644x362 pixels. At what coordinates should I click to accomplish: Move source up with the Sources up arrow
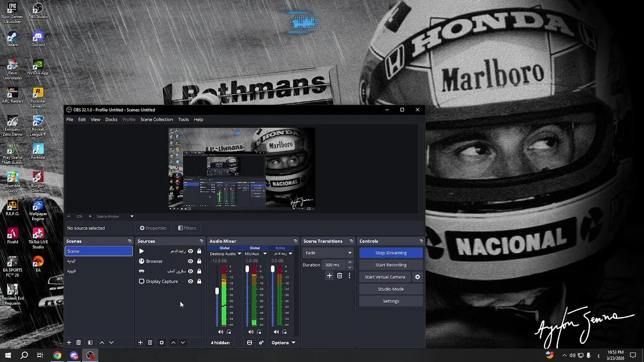173,342
